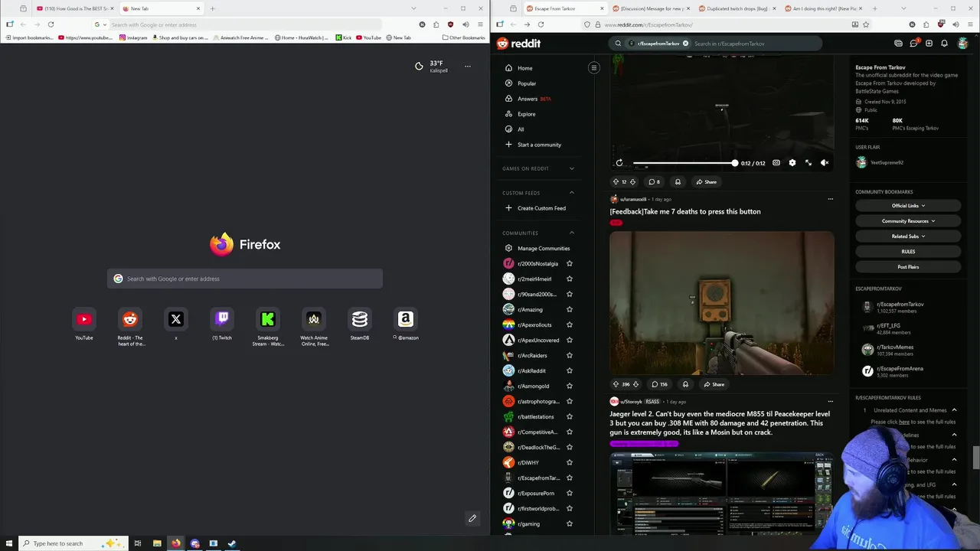Image resolution: width=980 pixels, height=551 pixels.
Task: Open Reddit Explore page
Action: 526,114
